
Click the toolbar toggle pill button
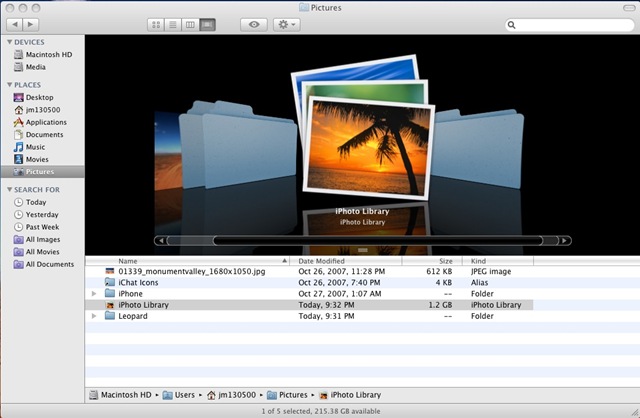629,8
